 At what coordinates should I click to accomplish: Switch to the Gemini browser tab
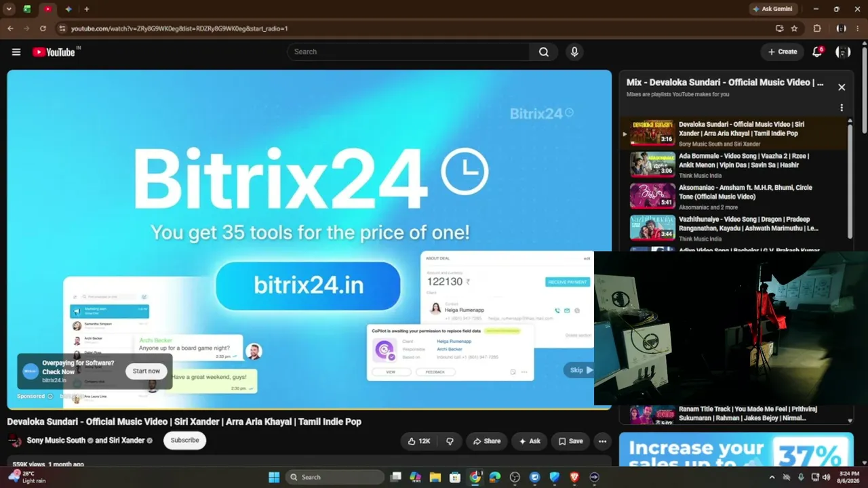(x=68, y=9)
